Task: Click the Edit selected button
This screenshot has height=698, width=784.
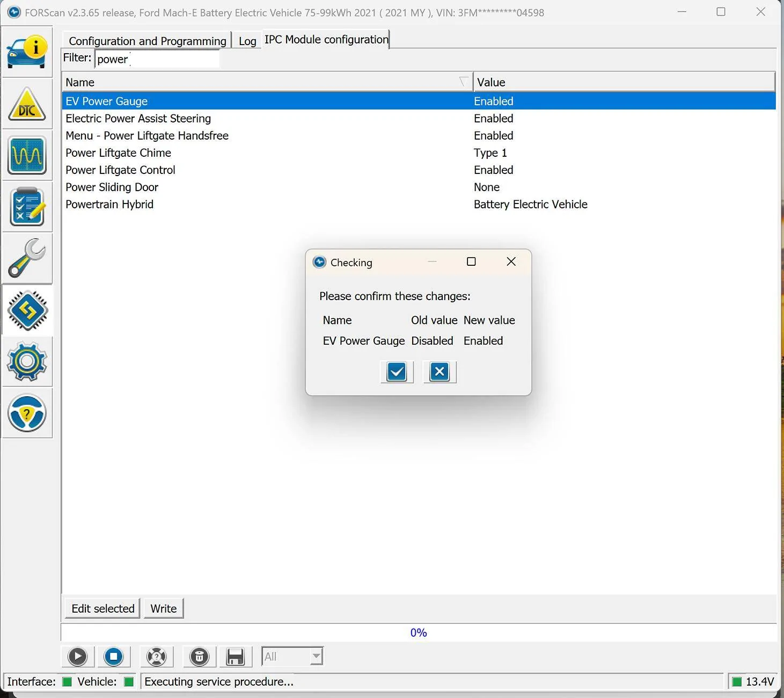Action: click(x=102, y=608)
